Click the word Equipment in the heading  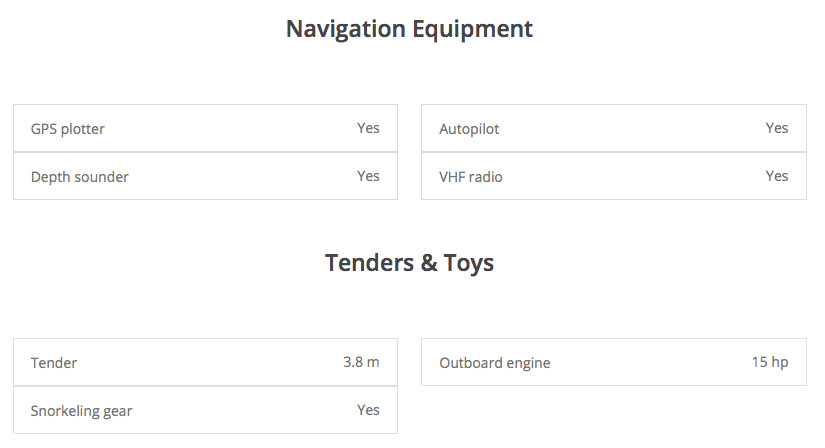coord(473,29)
